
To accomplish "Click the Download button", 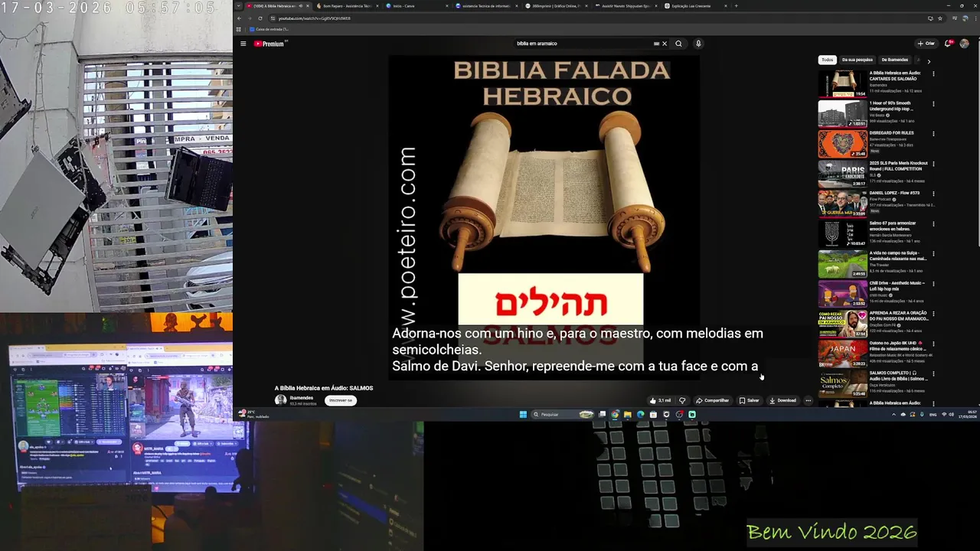I will [782, 400].
